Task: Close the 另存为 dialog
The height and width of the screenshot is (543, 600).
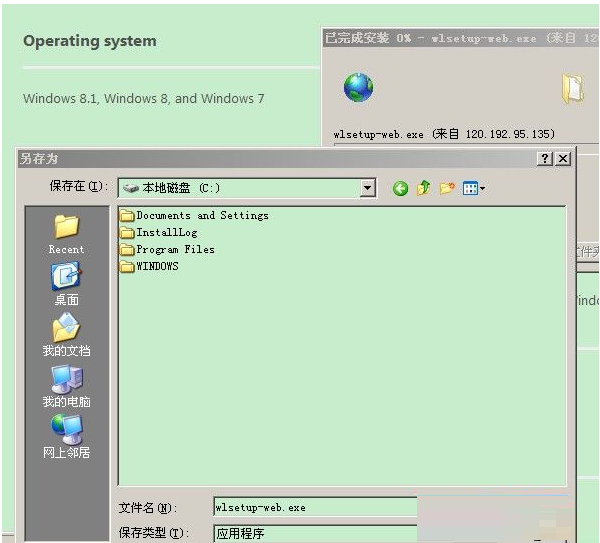Action: tap(563, 158)
